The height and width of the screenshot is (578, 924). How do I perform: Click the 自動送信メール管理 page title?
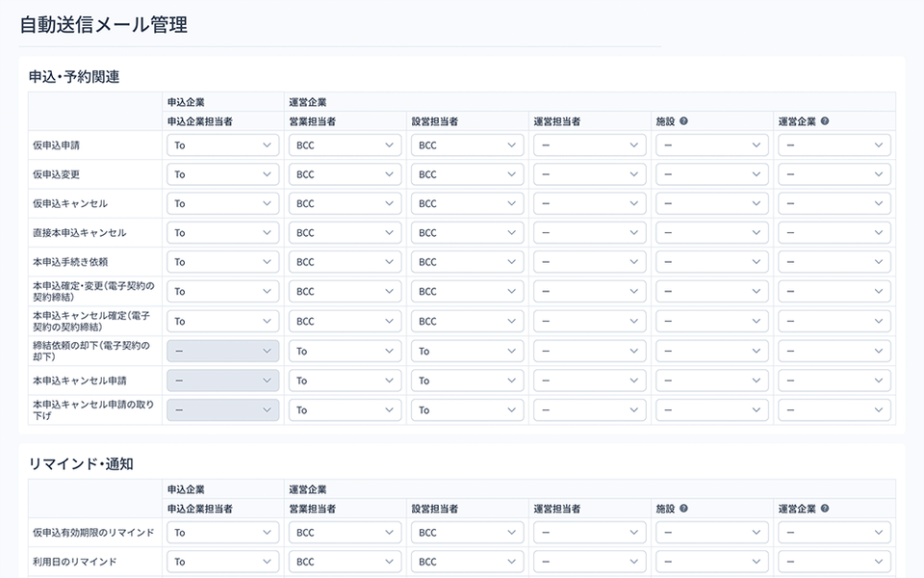104,25
